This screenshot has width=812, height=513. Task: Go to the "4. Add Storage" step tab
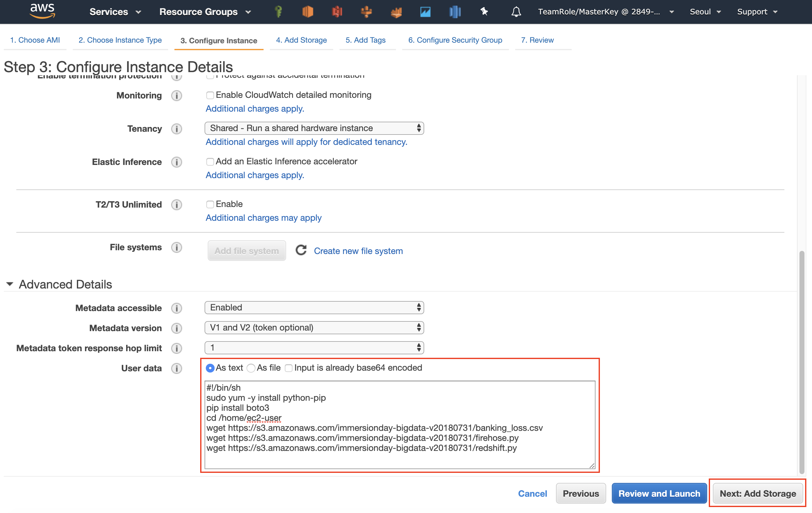[301, 40]
